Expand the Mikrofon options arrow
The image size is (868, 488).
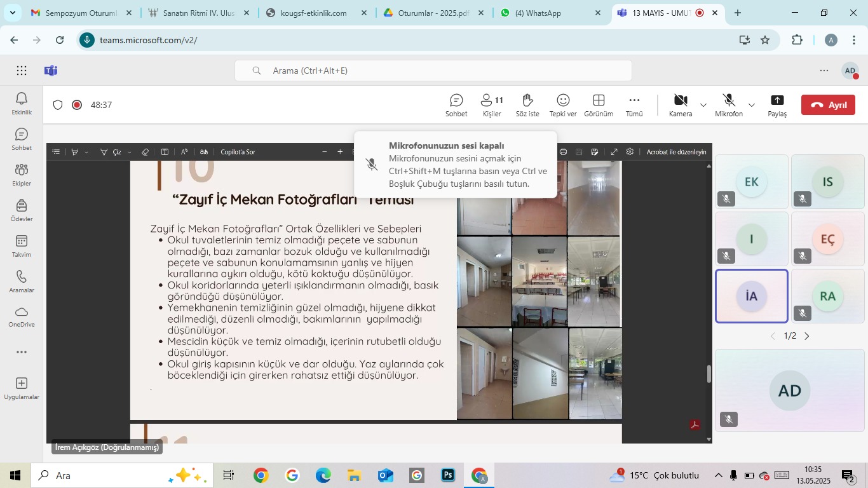[x=752, y=105]
